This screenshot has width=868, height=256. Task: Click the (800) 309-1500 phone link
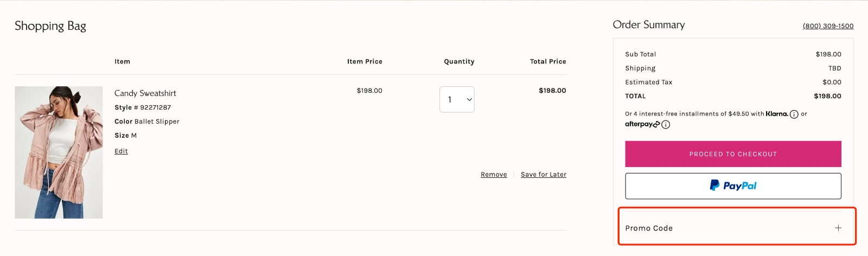828,26
